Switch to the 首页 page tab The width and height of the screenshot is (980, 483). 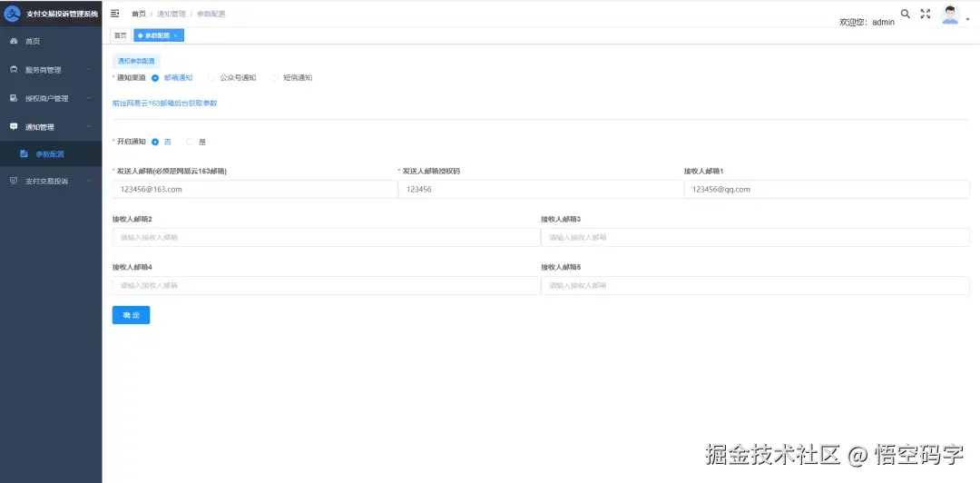click(120, 35)
